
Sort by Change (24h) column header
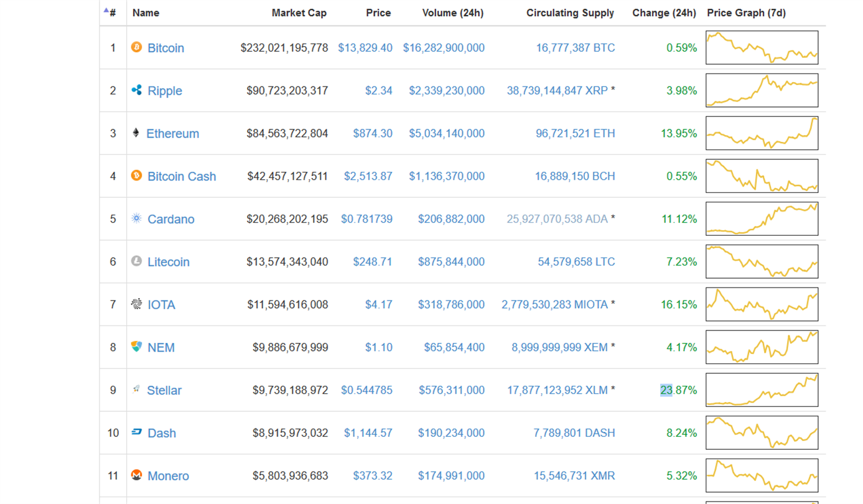tap(664, 12)
